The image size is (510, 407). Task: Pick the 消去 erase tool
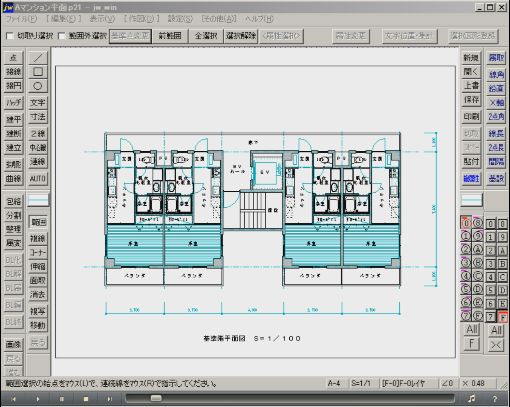pyautogui.click(x=38, y=294)
